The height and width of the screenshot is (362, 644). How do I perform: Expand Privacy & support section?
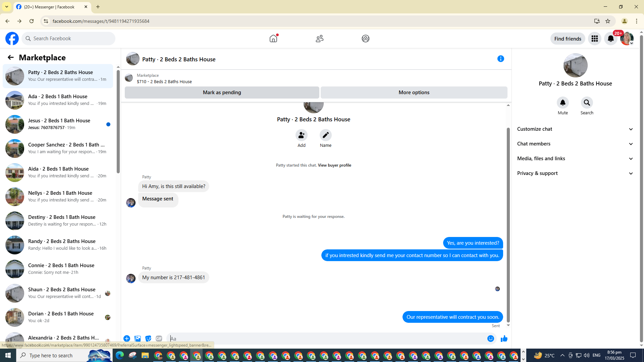[575, 173]
